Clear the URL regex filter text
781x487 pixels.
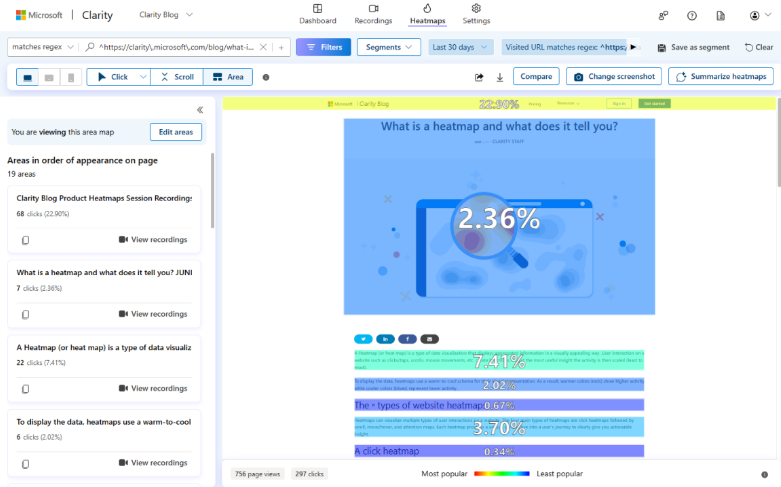click(x=263, y=47)
